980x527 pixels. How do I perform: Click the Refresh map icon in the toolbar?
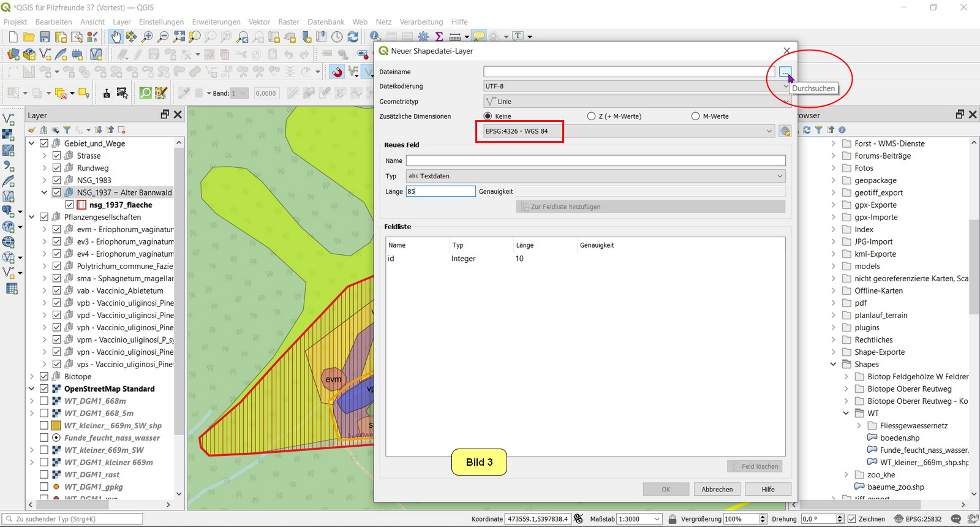click(353, 37)
